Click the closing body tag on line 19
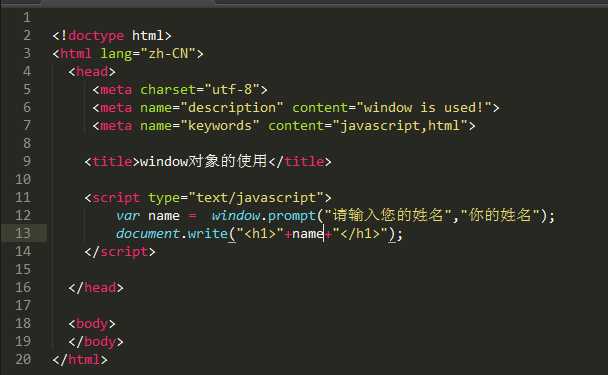 pyautogui.click(x=96, y=342)
